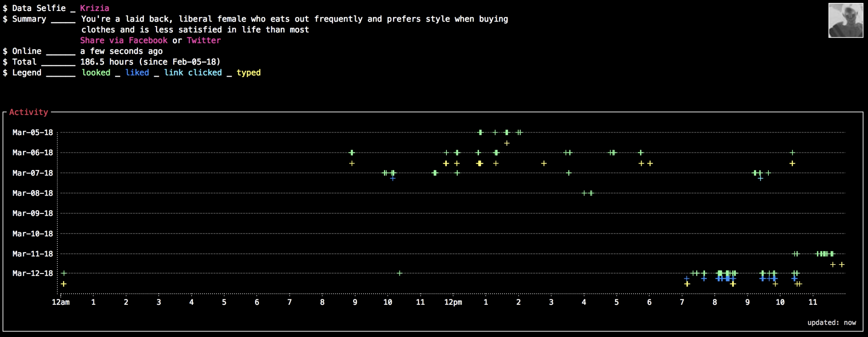Screen dimensions: 868x337
Task: Select Mar-06-18 typed marker just before 3pm
Action: click(544, 163)
